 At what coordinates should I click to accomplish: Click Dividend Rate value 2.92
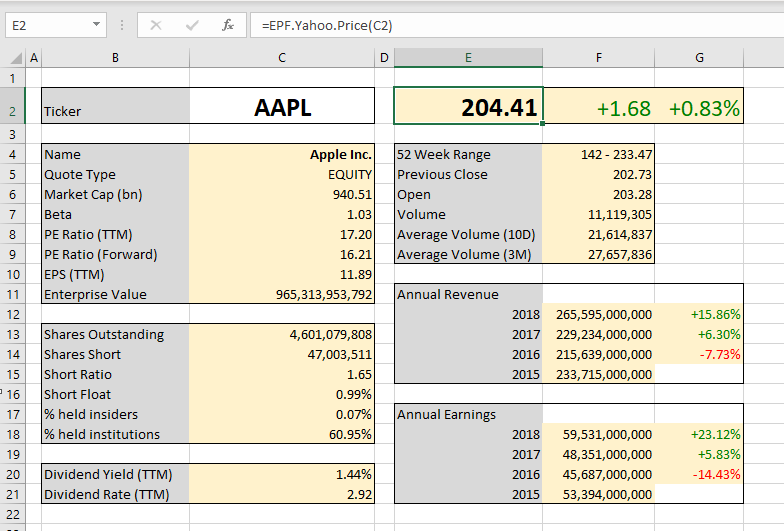point(282,494)
